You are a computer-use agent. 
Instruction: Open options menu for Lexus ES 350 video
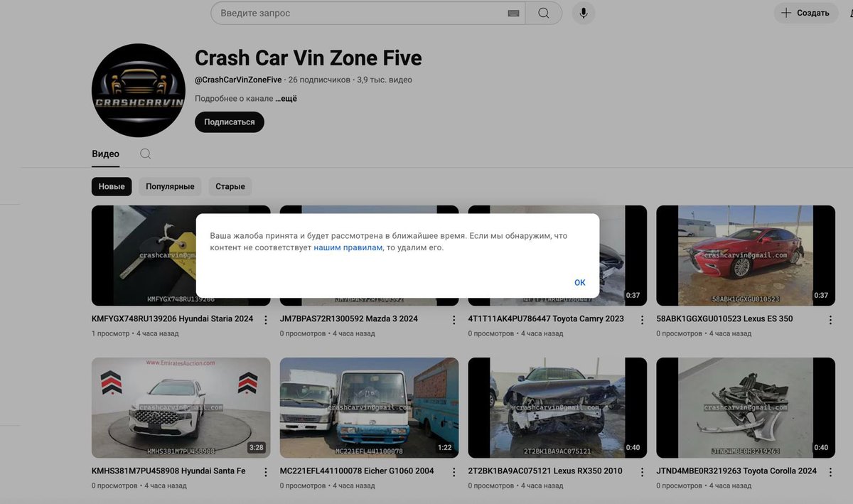click(830, 320)
